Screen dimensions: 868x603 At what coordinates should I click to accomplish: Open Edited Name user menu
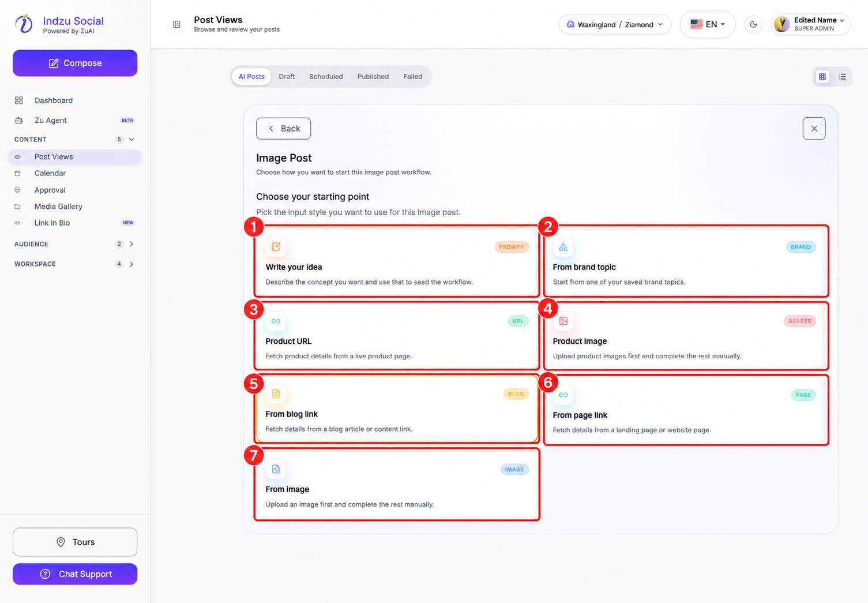(x=810, y=24)
